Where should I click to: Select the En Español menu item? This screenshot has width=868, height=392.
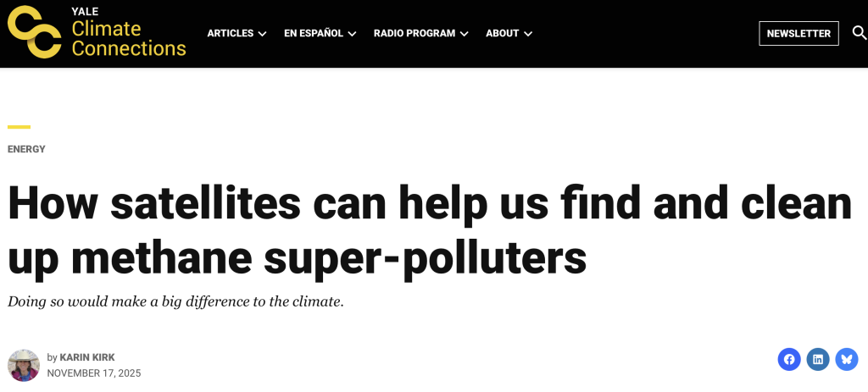pyautogui.click(x=314, y=33)
